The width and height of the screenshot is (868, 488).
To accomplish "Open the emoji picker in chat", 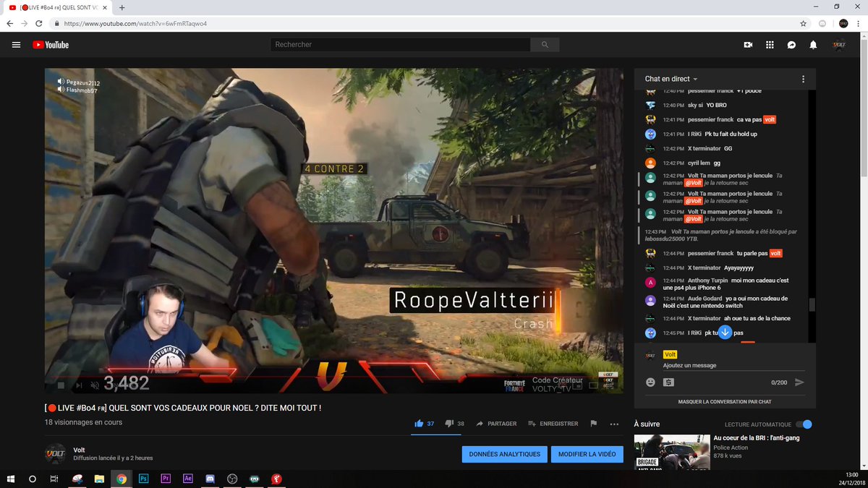I will tap(650, 382).
